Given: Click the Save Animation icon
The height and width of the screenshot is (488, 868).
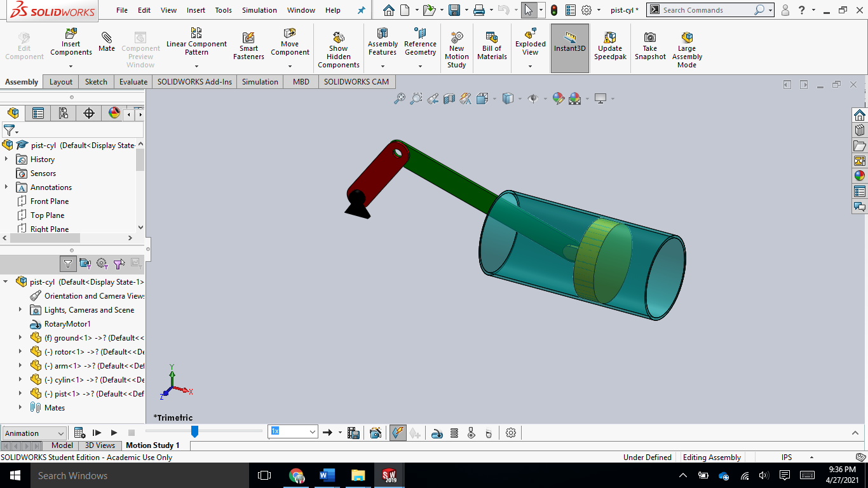Looking at the screenshot, I should (x=354, y=433).
